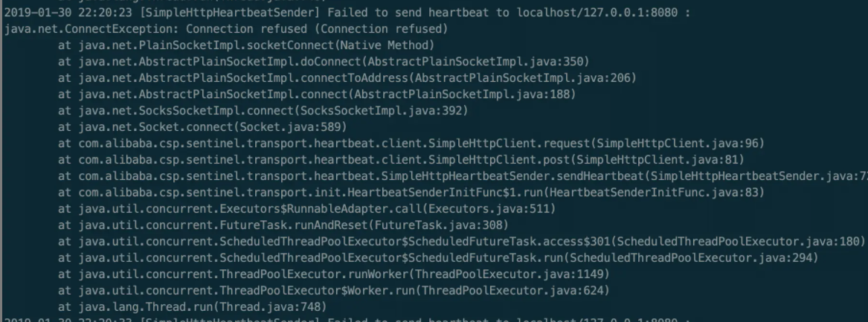Click ThreadPoolExecutor.java:624 reference
The height and width of the screenshot is (322, 868).
click(512, 291)
